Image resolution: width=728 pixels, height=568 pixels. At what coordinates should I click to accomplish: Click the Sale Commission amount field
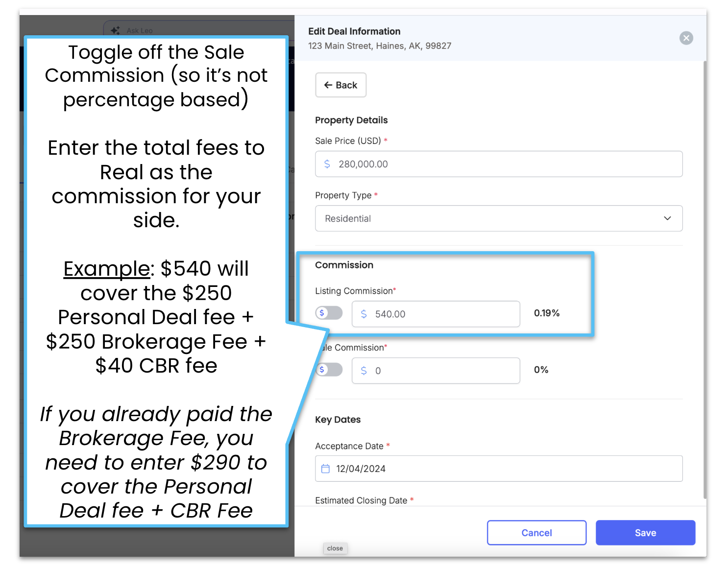pyautogui.click(x=436, y=371)
